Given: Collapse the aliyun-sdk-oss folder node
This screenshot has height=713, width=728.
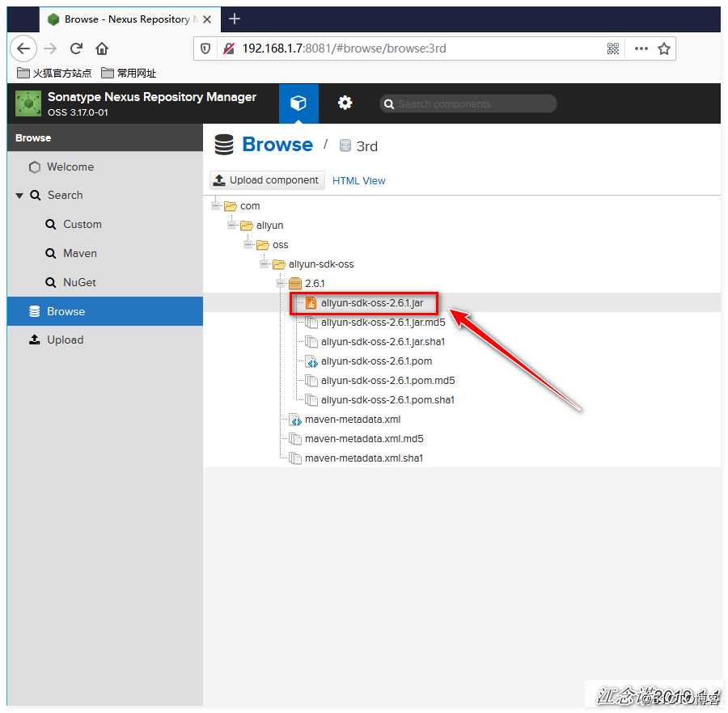Looking at the screenshot, I should [265, 264].
